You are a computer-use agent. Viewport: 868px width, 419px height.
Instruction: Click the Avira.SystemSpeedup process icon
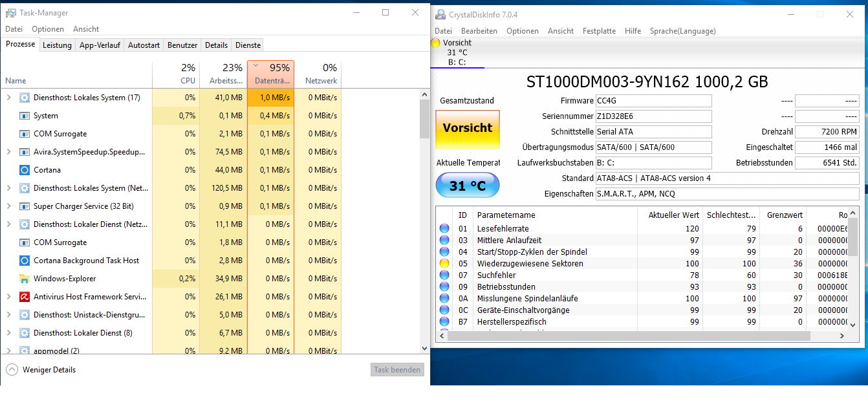click(25, 152)
